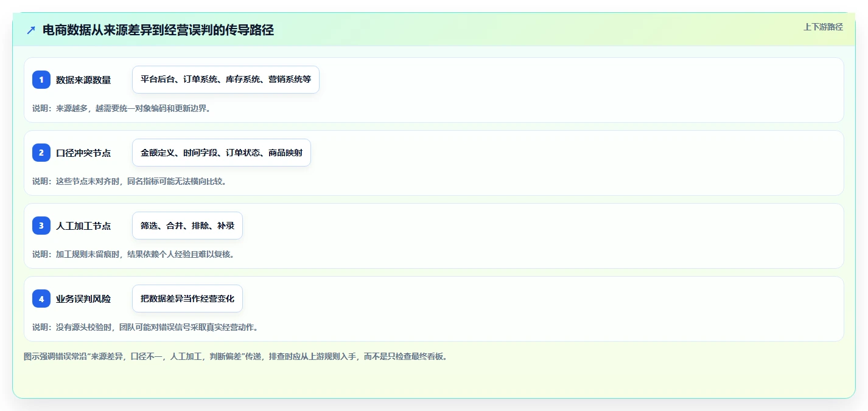Click the 金额定义、时间字段、订单状态、商品映射 chip
This screenshot has height=411, width=868.
tap(222, 153)
